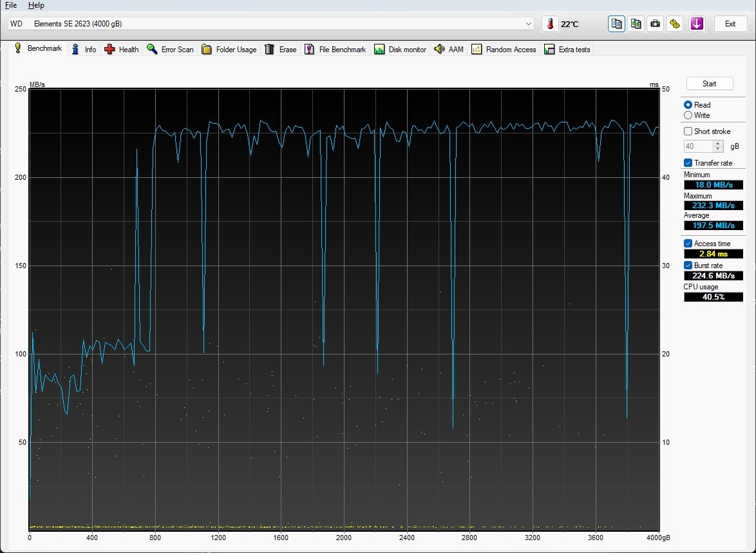Uncheck the Access time checkbox
Screen dimensions: 756x553
pos(688,243)
